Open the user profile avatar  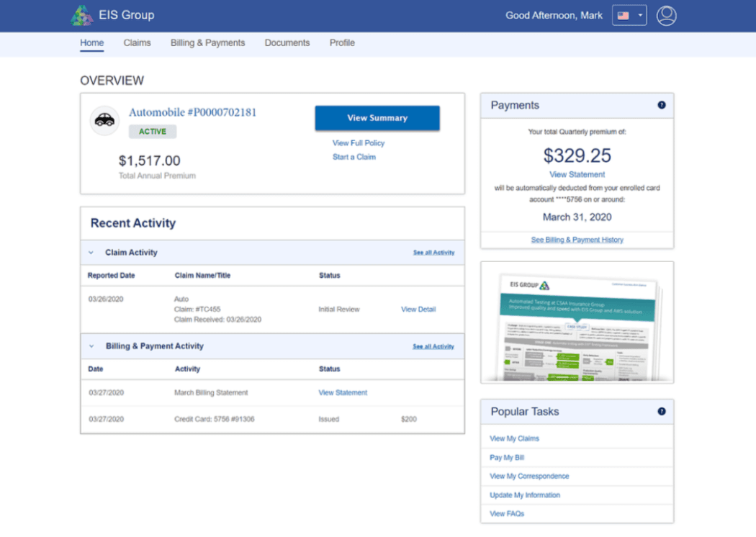coord(666,15)
